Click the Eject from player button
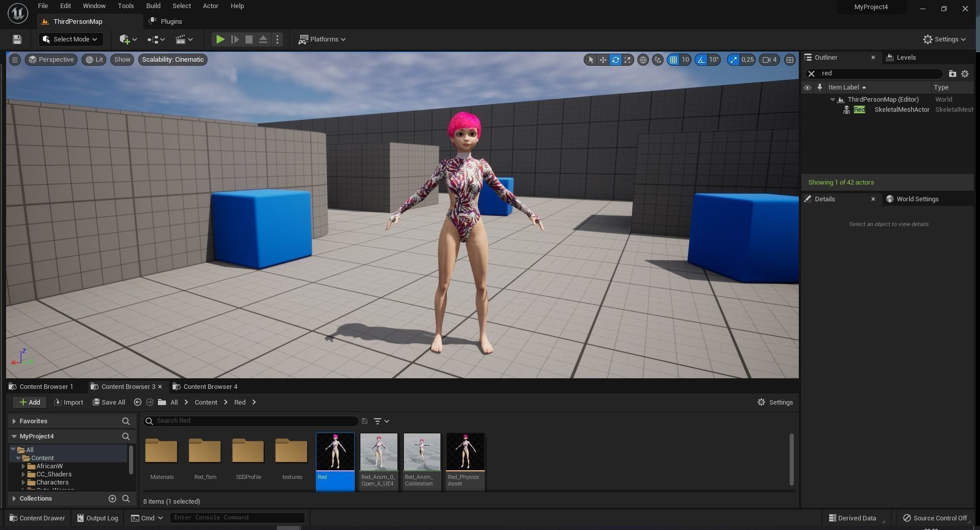980x530 pixels. point(263,39)
